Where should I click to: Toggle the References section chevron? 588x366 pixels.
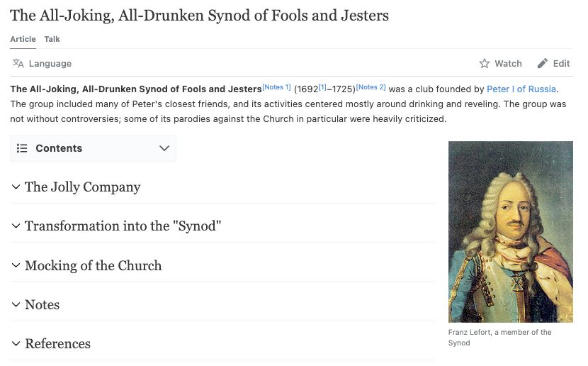pyautogui.click(x=16, y=343)
